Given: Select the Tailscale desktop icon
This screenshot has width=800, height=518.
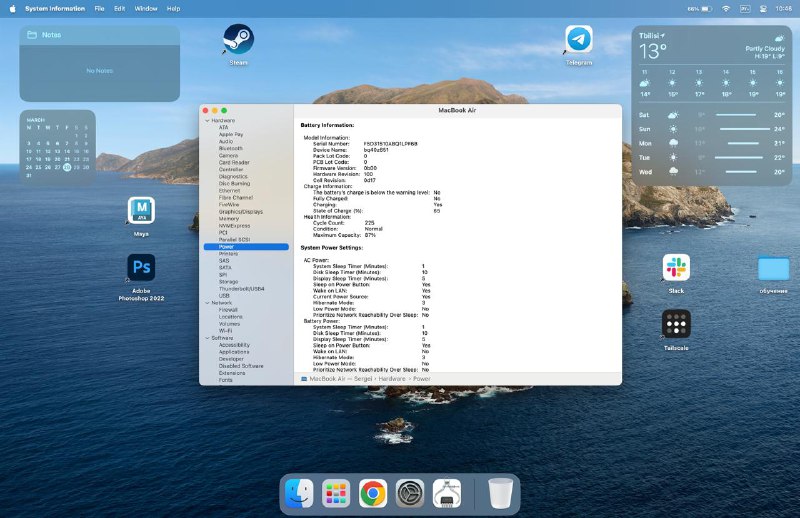Looking at the screenshot, I should coord(676,324).
